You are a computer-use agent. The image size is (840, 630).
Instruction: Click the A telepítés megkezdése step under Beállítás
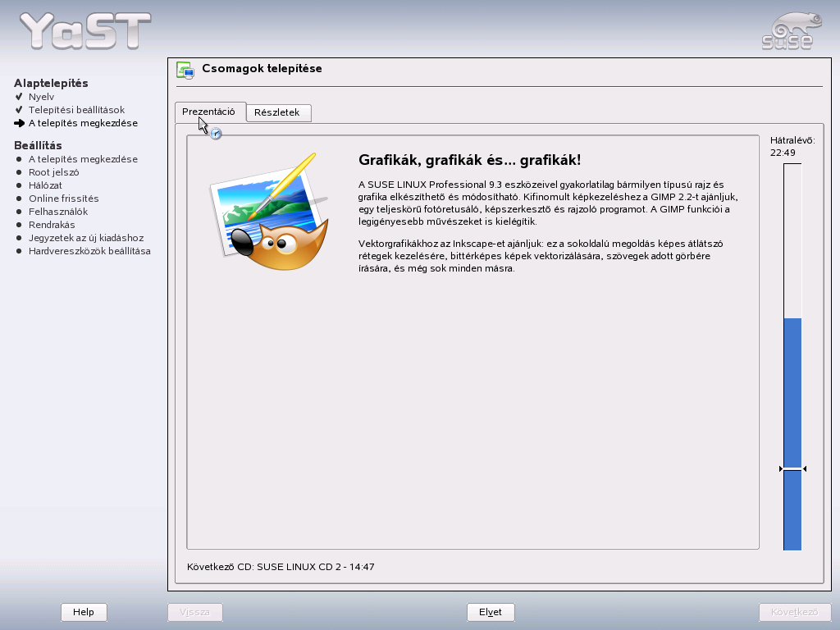(83, 159)
